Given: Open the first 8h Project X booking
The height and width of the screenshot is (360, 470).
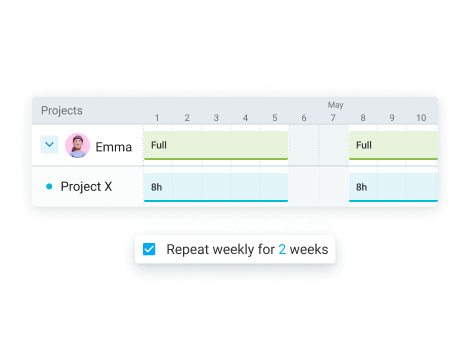Looking at the screenshot, I should pyautogui.click(x=216, y=187).
